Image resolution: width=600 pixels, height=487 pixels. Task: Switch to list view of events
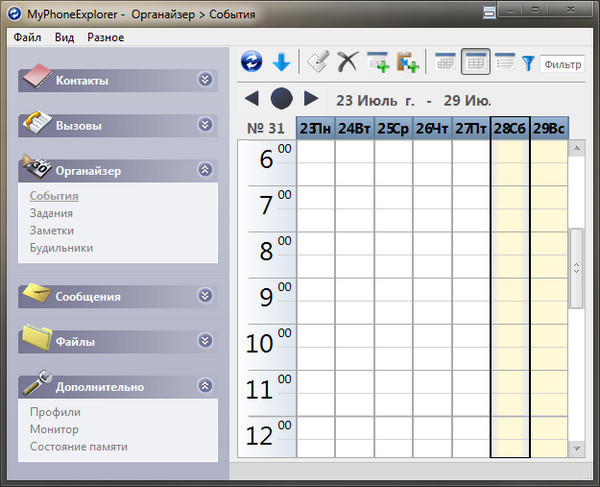pyautogui.click(x=505, y=62)
